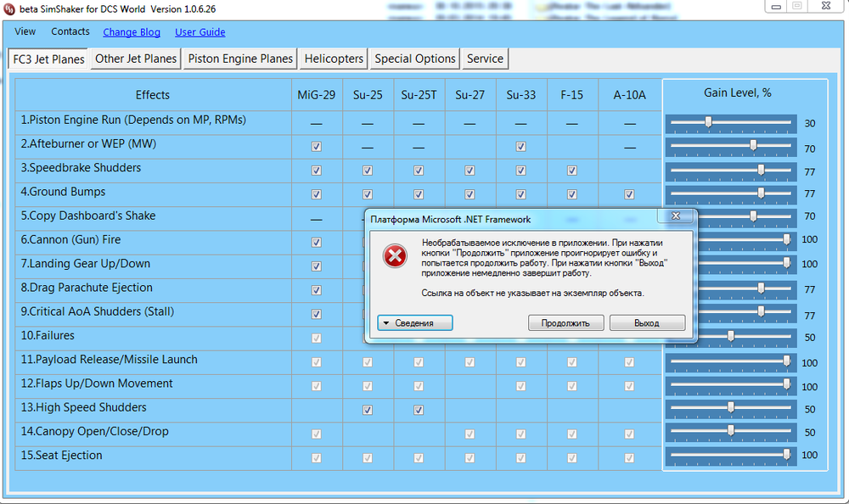
Task: Click the Gain Level, % header
Action: click(738, 93)
